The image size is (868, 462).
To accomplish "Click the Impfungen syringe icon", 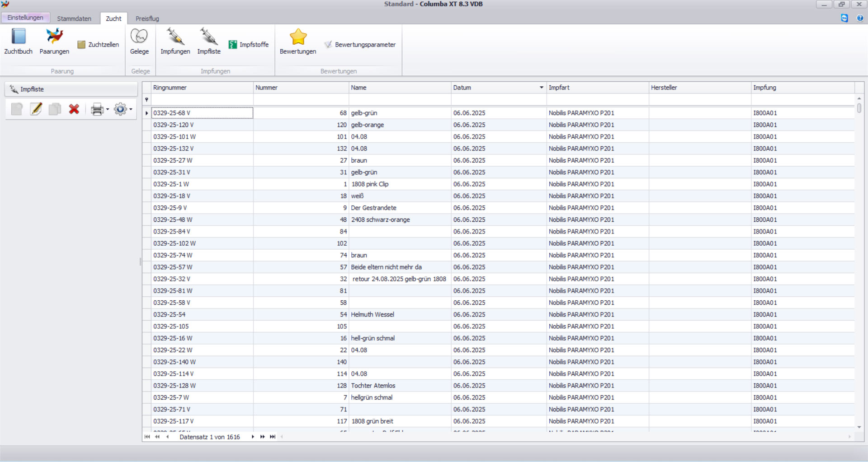I will click(x=175, y=37).
